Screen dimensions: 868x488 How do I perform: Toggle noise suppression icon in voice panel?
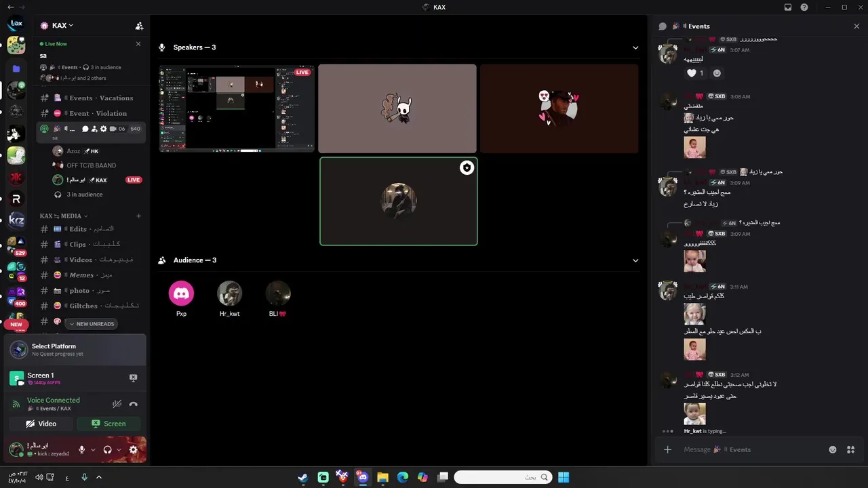click(117, 404)
